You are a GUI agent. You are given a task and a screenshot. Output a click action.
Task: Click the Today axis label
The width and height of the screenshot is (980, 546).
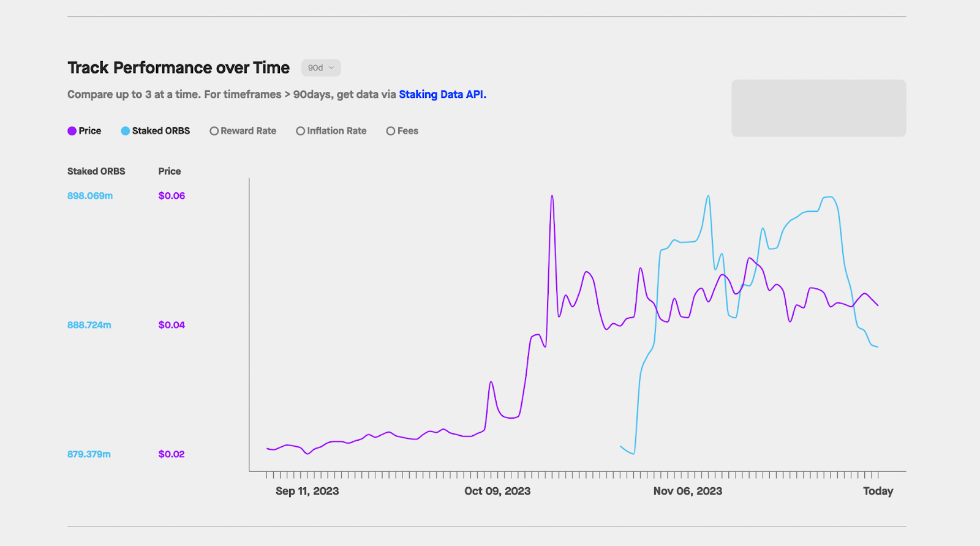(x=878, y=491)
